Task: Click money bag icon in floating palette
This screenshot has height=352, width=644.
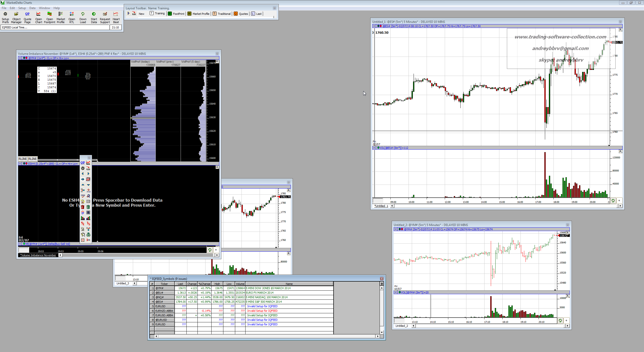Action: pyautogui.click(x=88, y=235)
